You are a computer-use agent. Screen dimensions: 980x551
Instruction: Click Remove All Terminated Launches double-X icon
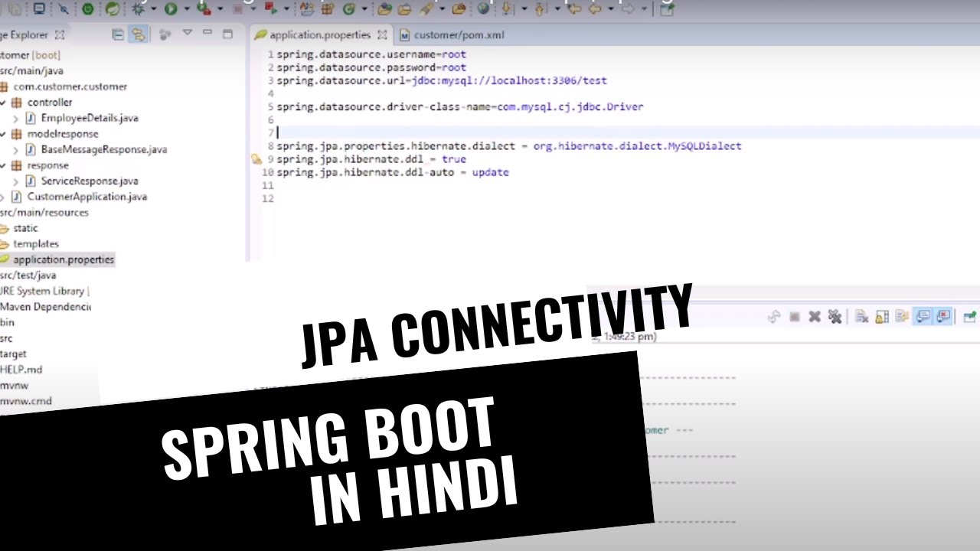point(835,316)
